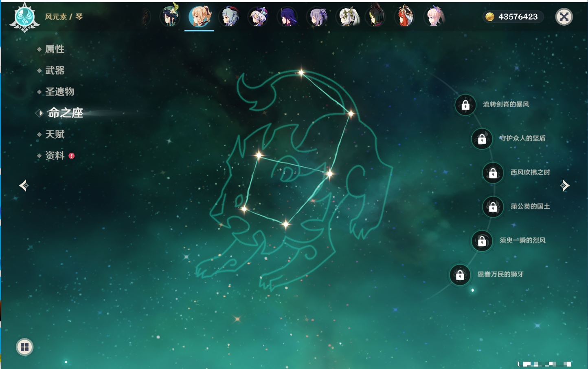Click the lock icon for 守护众人的坚盾
The height and width of the screenshot is (369, 588).
click(x=482, y=139)
